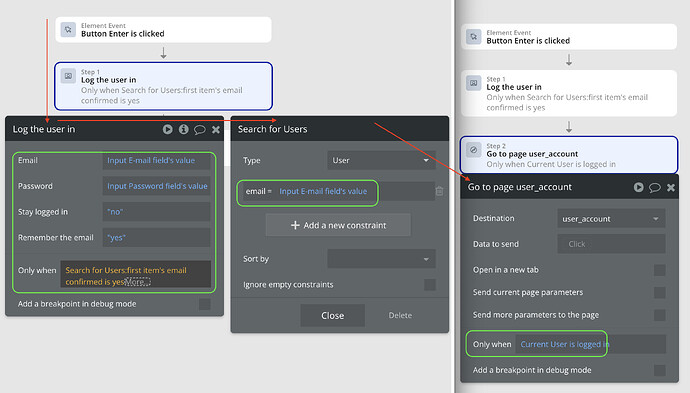
Task: Close the Go to page user_account panel
Action: pos(671,187)
